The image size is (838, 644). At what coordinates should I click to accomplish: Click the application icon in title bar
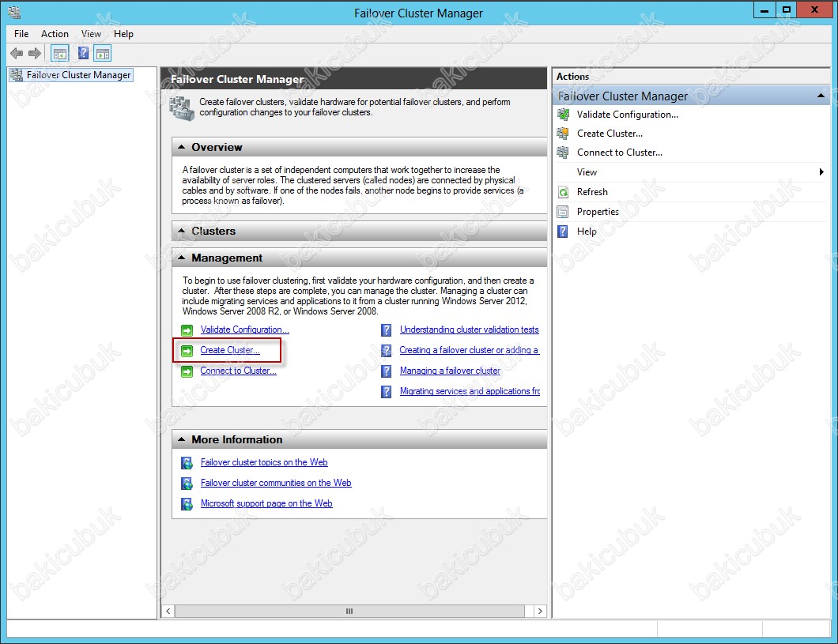pos(14,12)
